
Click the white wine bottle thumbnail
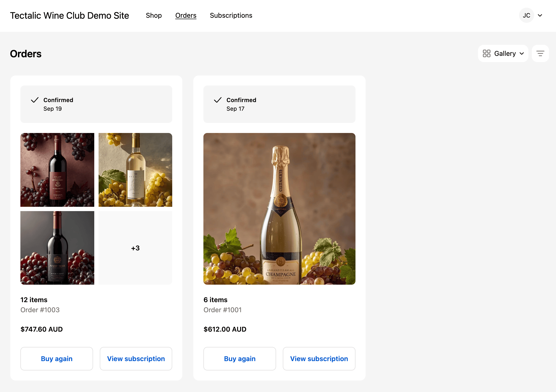tap(135, 170)
